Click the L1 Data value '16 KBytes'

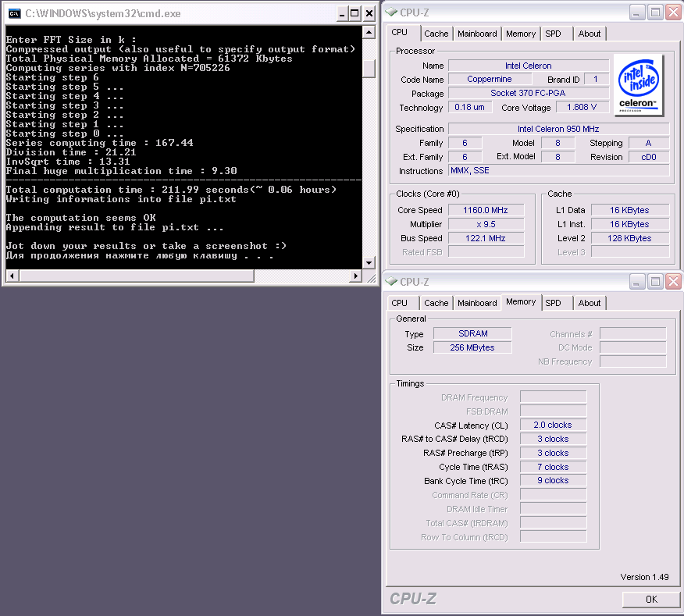pos(629,210)
